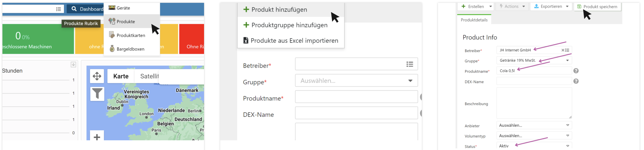The width and height of the screenshot is (644, 150).
Task: Open the Volumentyp dropdown
Action: point(534,136)
